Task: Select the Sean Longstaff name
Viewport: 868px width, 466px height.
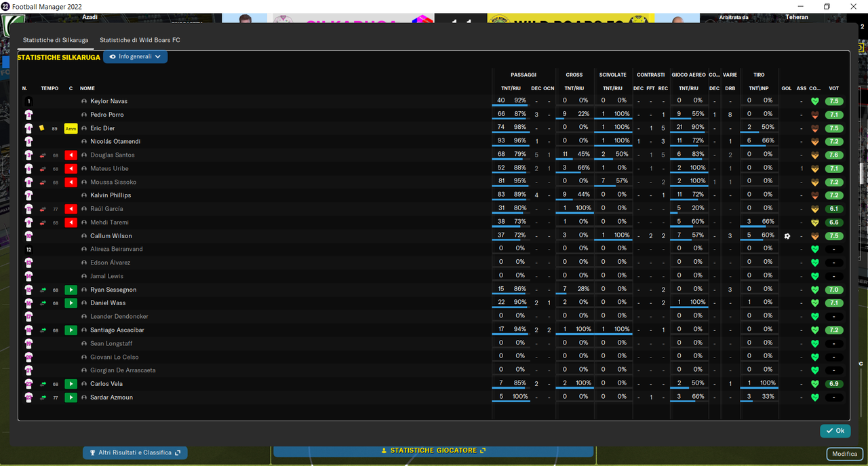Action: pyautogui.click(x=111, y=344)
